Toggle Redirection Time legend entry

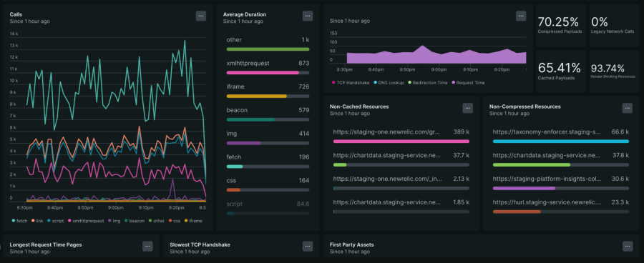coord(428,82)
